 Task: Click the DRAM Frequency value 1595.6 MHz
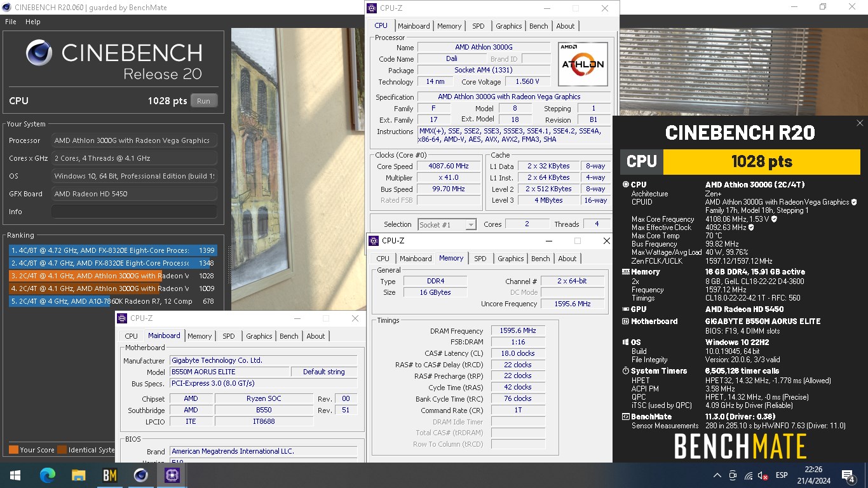tap(518, 330)
